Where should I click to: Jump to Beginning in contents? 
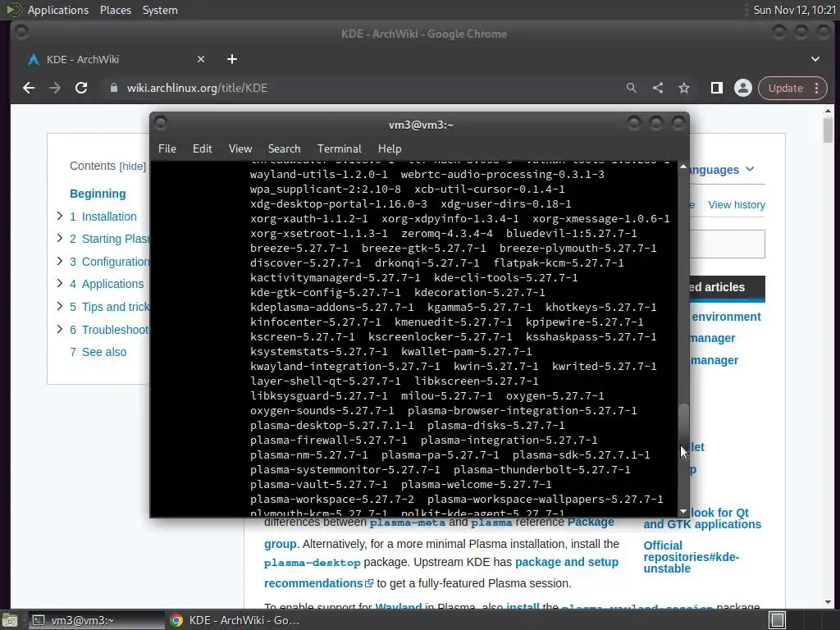coord(98,194)
